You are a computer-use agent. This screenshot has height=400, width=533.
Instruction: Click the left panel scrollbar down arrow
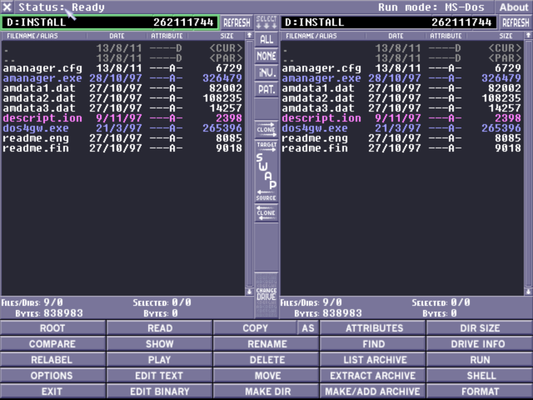click(249, 292)
